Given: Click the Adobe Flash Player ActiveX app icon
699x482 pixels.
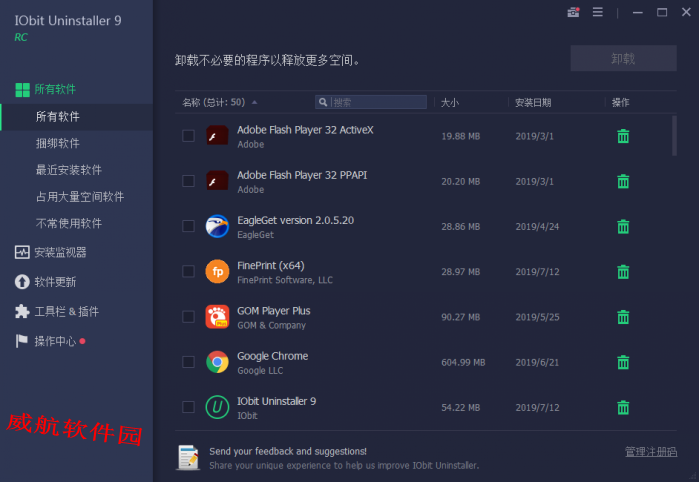Looking at the screenshot, I should pos(217,136).
